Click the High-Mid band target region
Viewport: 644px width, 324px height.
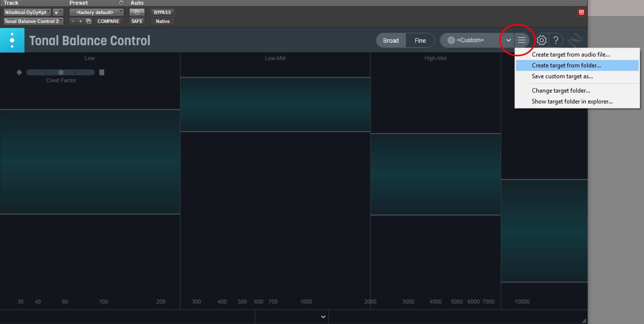click(436, 174)
